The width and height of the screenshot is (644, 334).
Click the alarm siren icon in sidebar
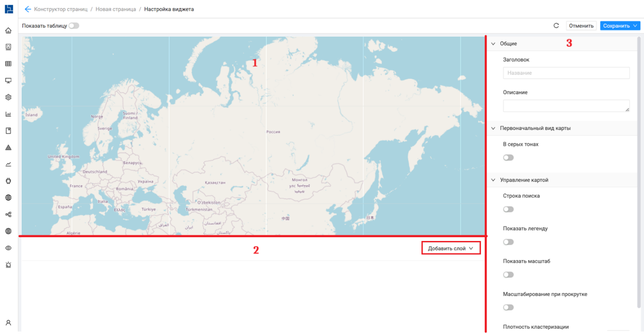(x=8, y=265)
